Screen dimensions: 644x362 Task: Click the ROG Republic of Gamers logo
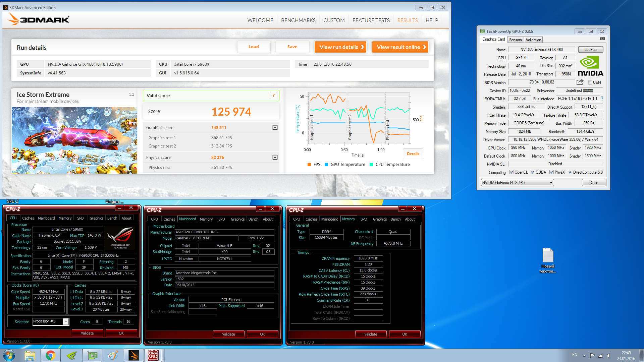point(120,237)
